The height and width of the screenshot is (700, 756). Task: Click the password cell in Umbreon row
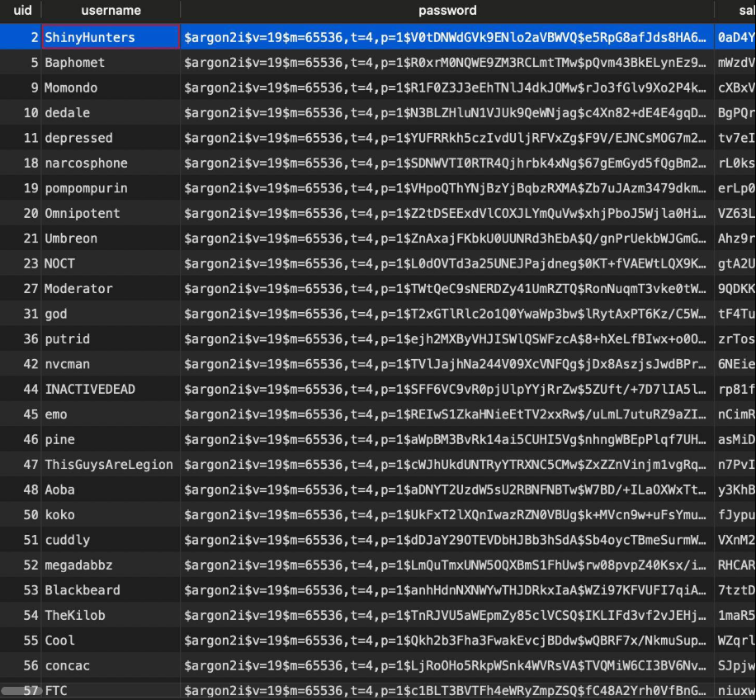point(446,239)
